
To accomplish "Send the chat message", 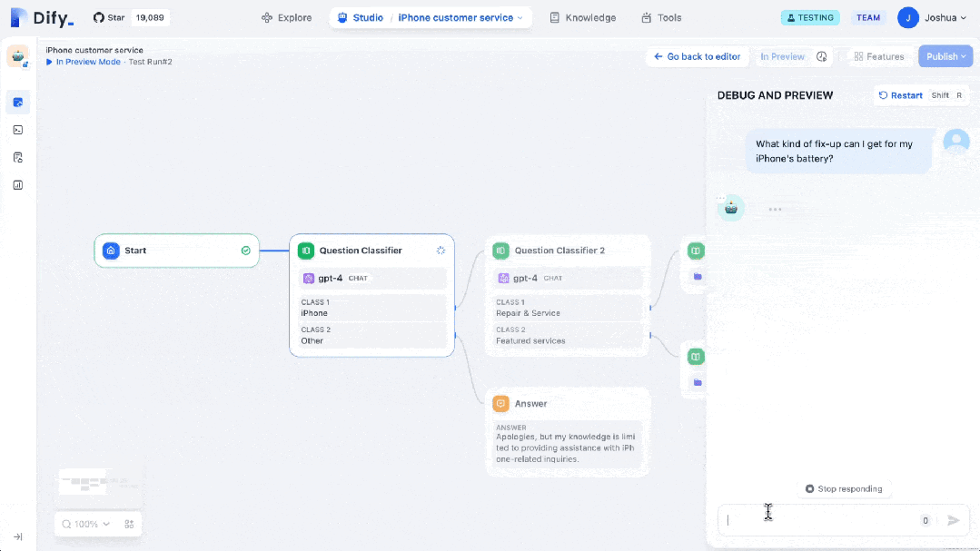I will tap(953, 520).
